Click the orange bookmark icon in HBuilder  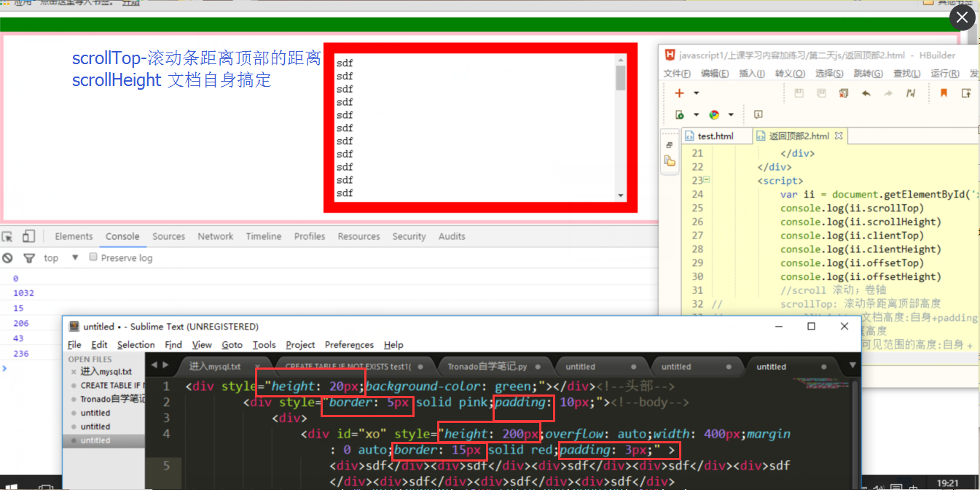[944, 93]
